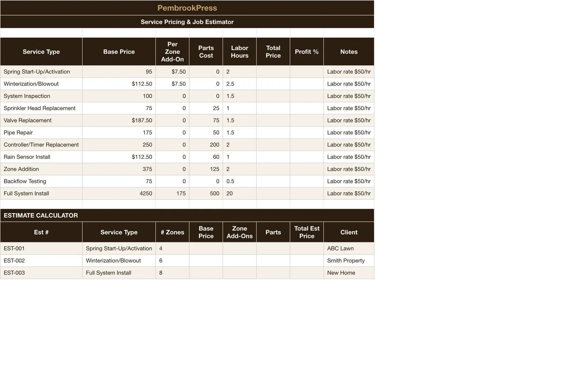The image size is (588, 378).
Task: Select the Controller/Timer Replacement cell
Action: [41, 145]
